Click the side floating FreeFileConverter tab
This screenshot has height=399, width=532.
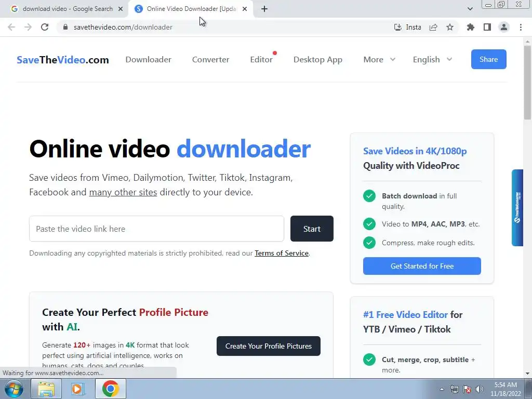pyautogui.click(x=517, y=208)
